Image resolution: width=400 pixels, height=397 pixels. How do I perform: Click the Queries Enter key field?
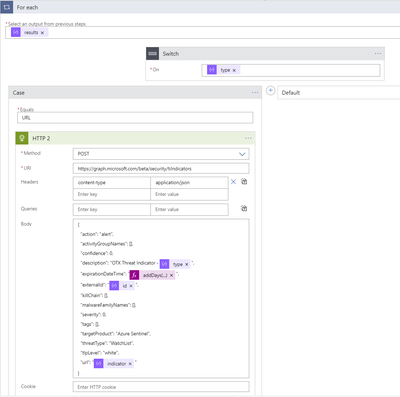[112, 209]
